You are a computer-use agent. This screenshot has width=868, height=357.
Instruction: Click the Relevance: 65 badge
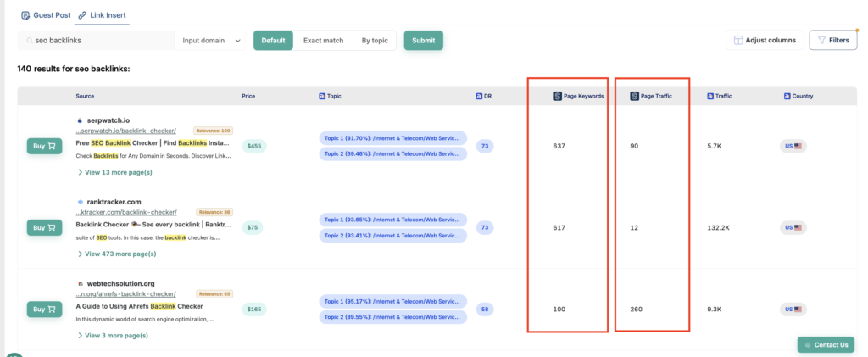click(x=214, y=294)
